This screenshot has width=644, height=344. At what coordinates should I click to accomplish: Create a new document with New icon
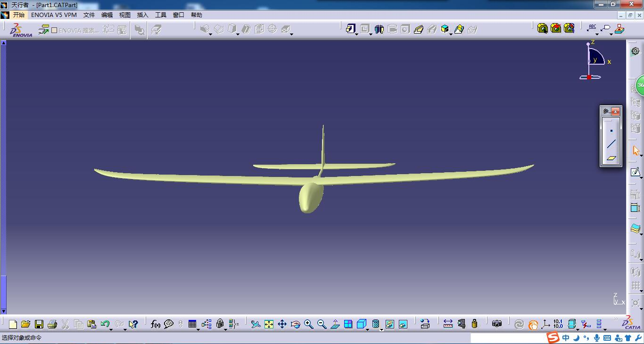click(13, 324)
